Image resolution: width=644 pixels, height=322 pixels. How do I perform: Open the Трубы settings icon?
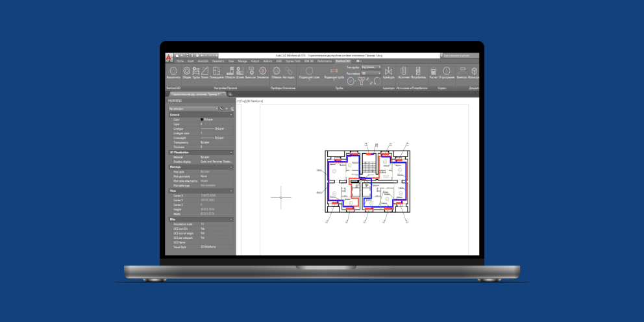[196, 71]
